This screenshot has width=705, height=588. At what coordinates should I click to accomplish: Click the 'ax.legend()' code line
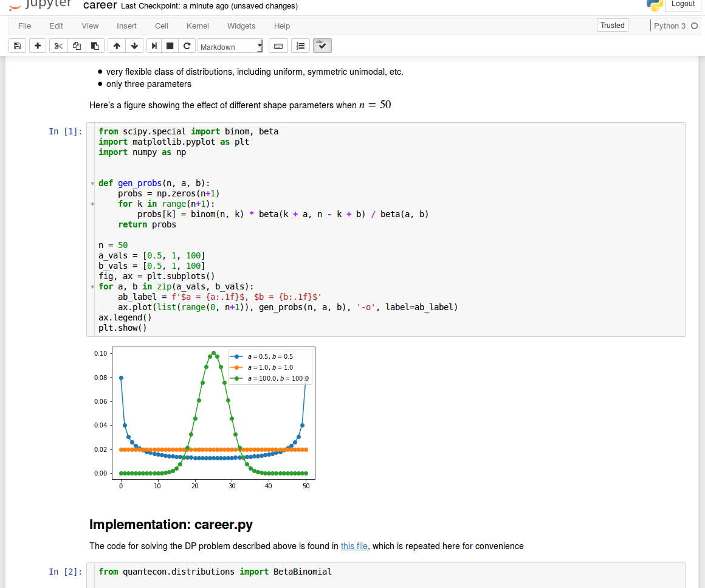pos(125,317)
